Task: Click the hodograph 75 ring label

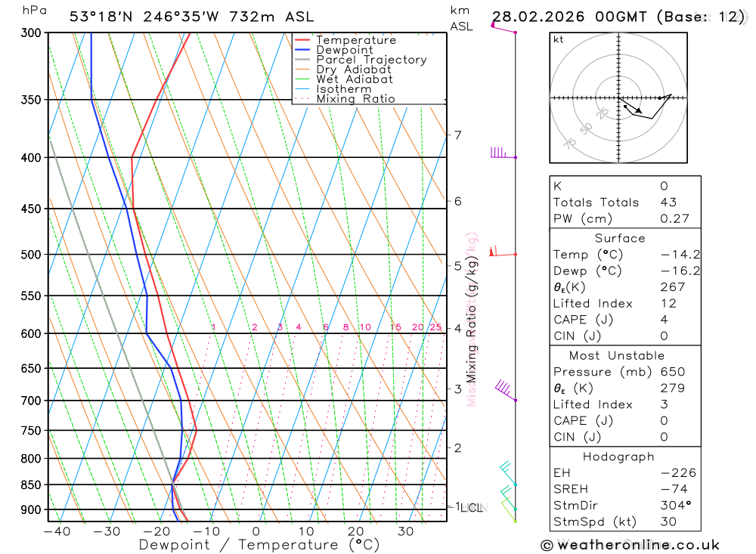Action: pyautogui.click(x=569, y=144)
